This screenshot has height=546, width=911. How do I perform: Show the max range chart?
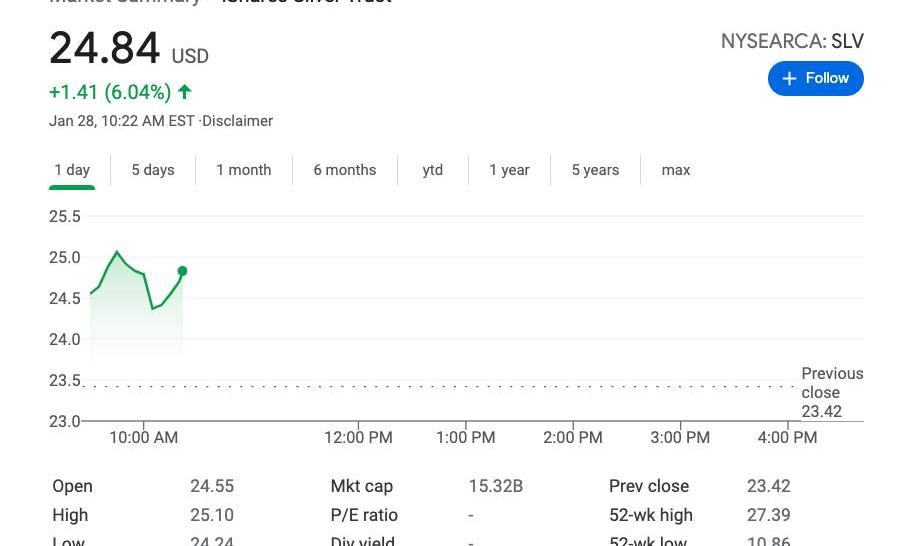pyautogui.click(x=676, y=170)
